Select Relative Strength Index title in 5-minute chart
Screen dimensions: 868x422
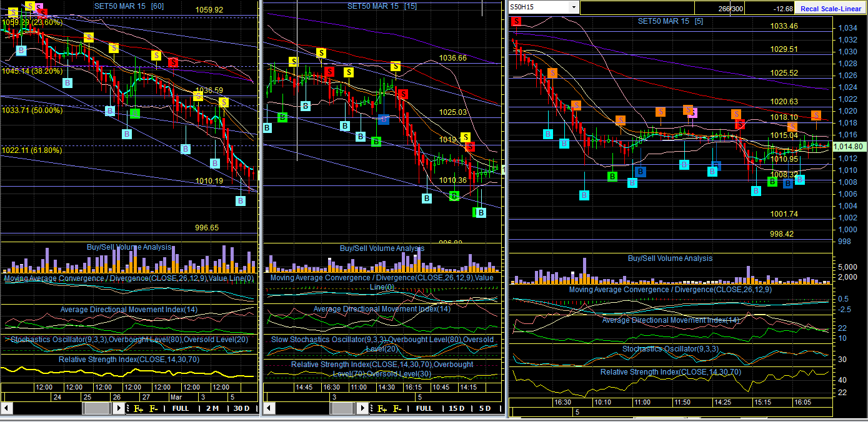[671, 372]
